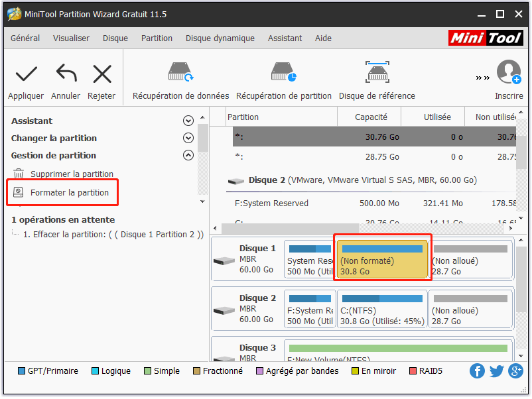
Task: Click the GPT/Primaire legend color swatch
Action: 21,371
